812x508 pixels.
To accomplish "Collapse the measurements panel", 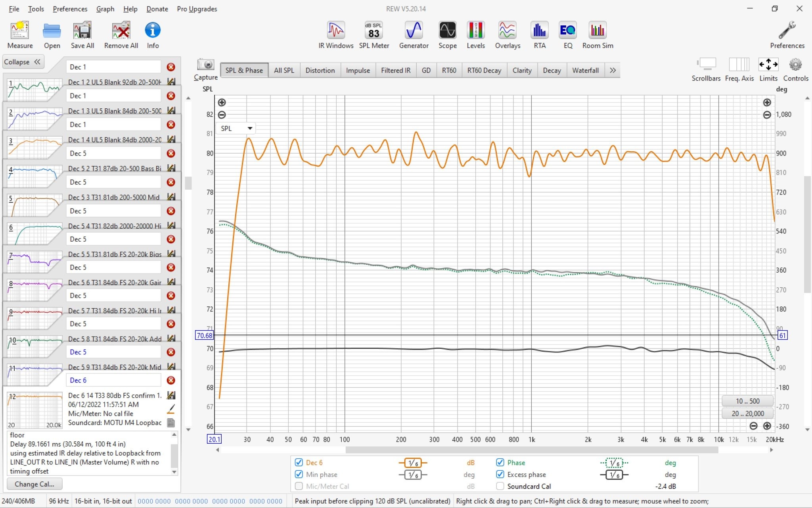I will tap(23, 62).
